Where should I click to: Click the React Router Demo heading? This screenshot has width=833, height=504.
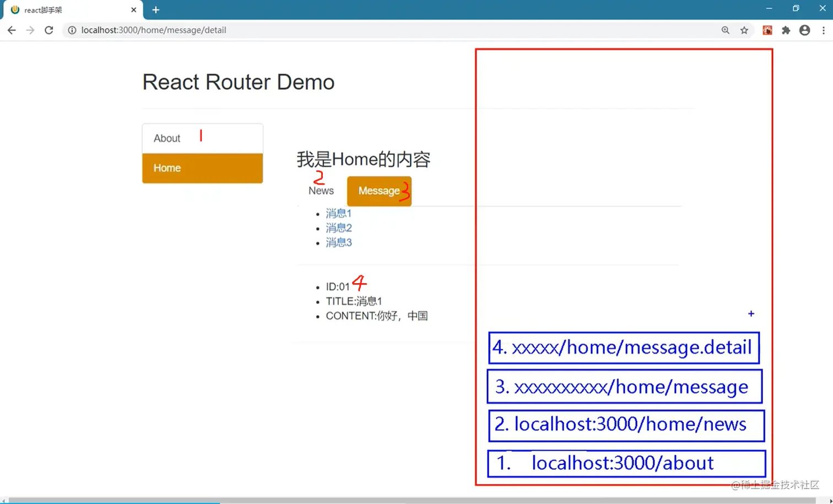click(x=239, y=82)
